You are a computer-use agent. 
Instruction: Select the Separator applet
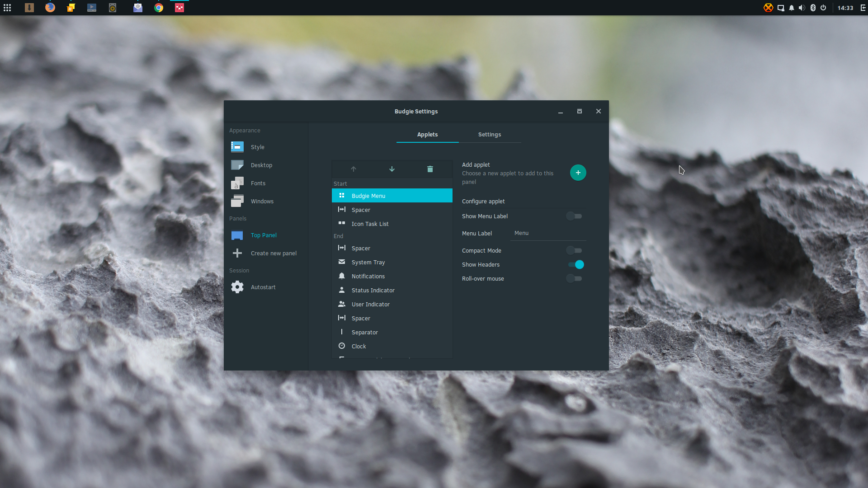[x=392, y=332]
